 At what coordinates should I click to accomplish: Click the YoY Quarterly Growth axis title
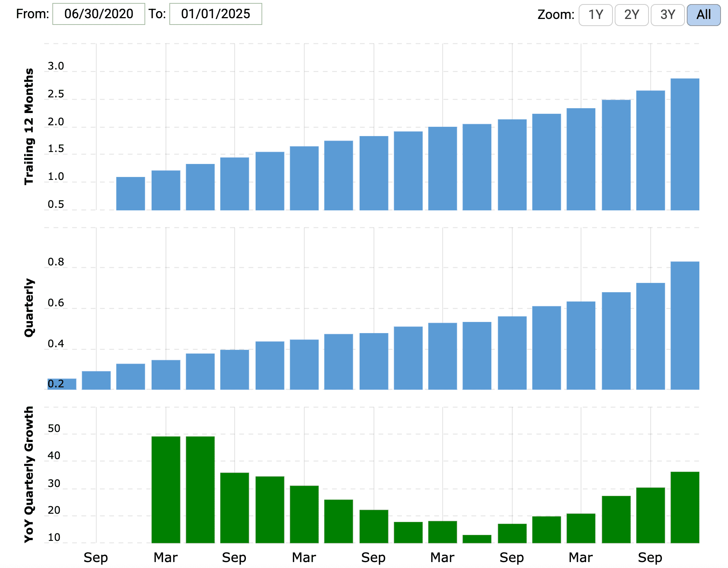tap(29, 474)
